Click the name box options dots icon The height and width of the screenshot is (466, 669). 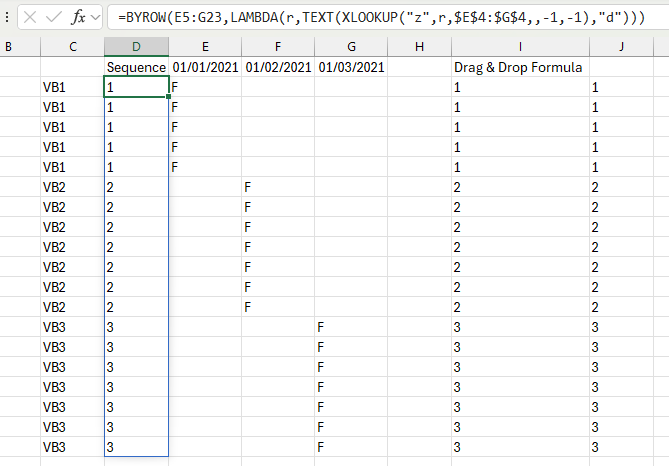[x=7, y=17]
